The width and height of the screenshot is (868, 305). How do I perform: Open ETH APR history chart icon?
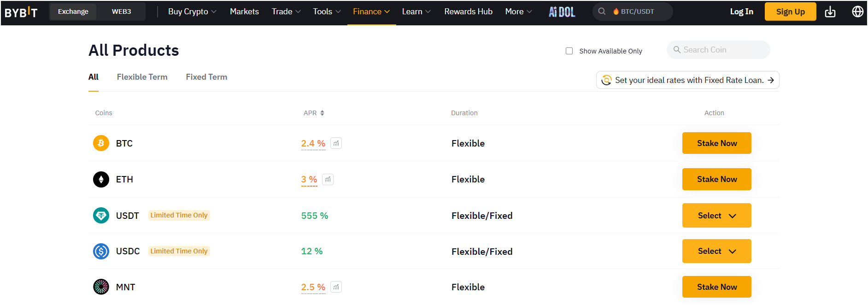coord(328,179)
